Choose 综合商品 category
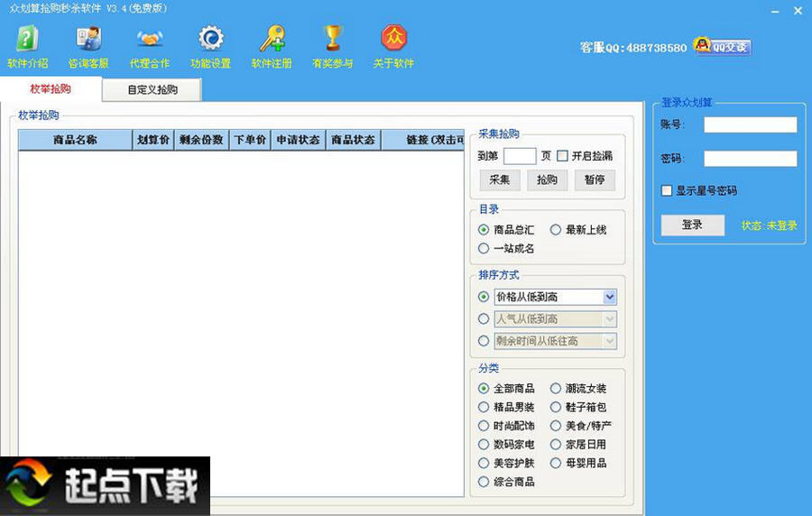This screenshot has height=516, width=812. coord(484,482)
